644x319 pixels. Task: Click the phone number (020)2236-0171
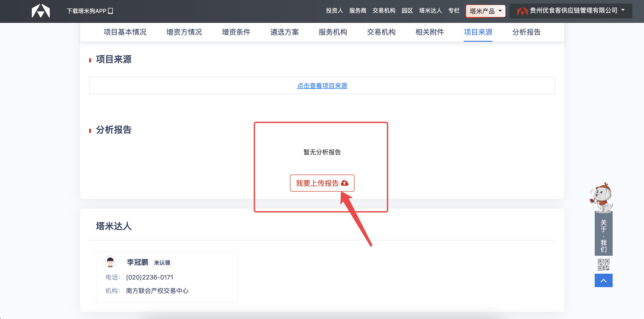149,277
